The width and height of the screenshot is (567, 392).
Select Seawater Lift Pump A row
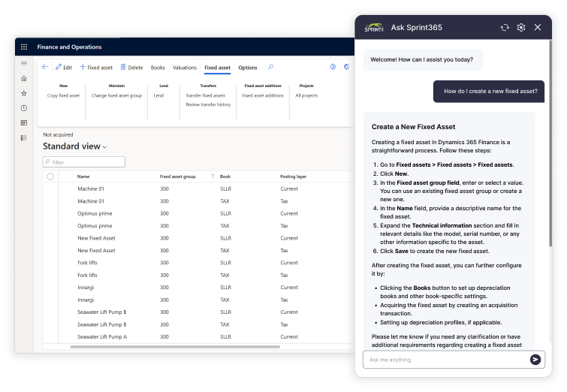(198, 336)
